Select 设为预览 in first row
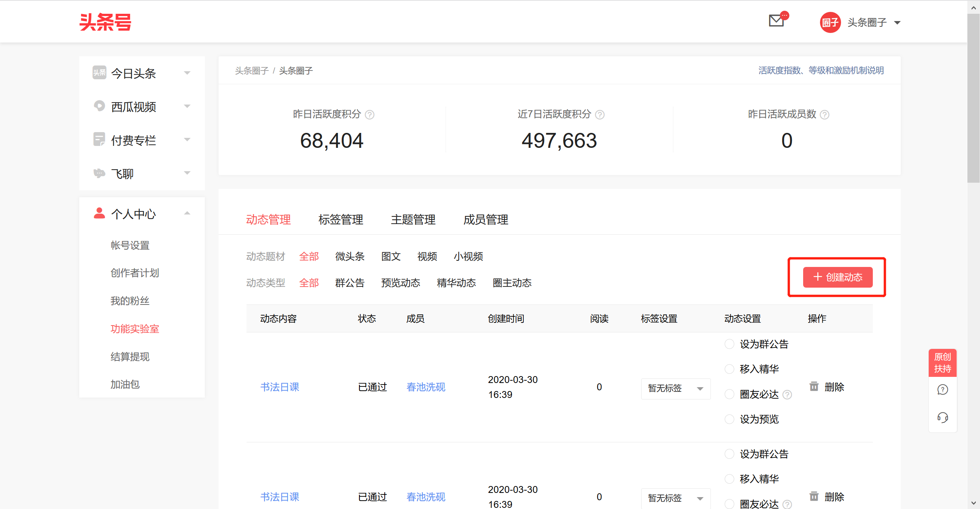 [x=730, y=419]
